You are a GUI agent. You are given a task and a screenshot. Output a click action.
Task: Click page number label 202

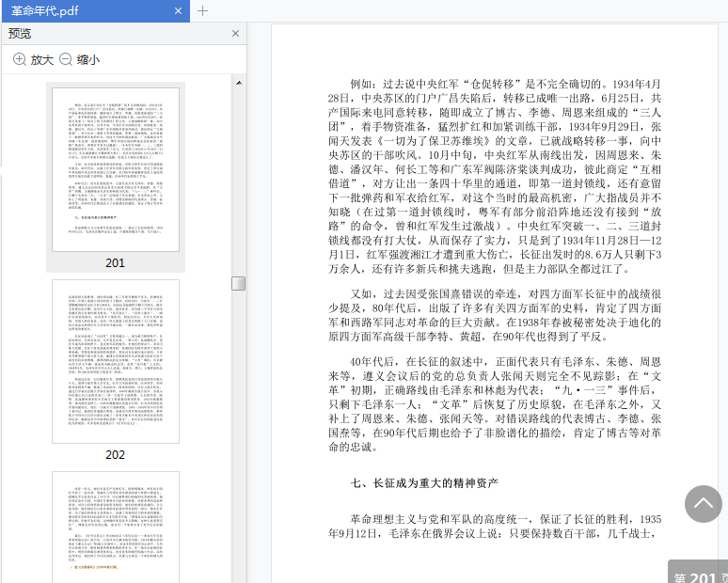coord(115,455)
